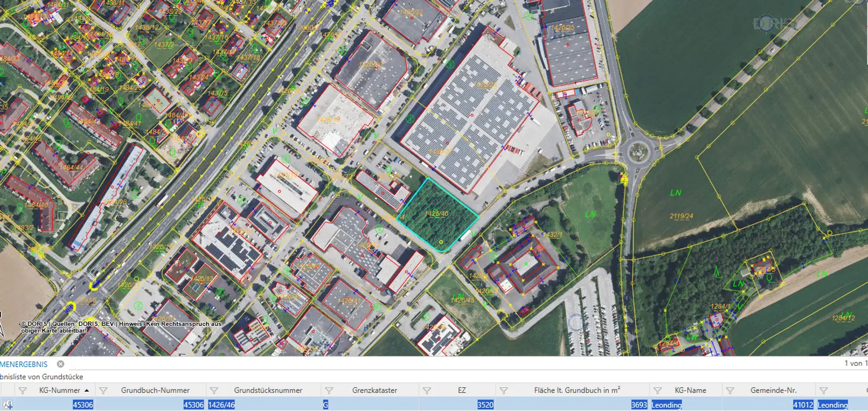Image resolution: width=868 pixels, height=411 pixels.
Task: Select Grenzkataster cell showing G
Action: 370,405
